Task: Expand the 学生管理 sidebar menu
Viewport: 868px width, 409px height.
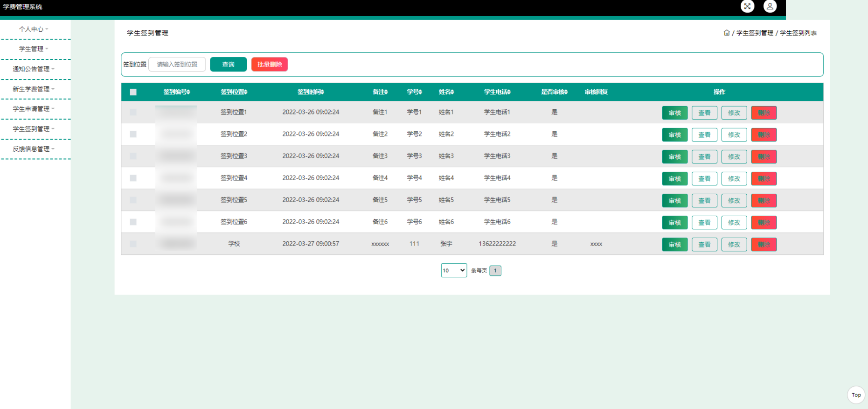Action: pyautogui.click(x=34, y=49)
